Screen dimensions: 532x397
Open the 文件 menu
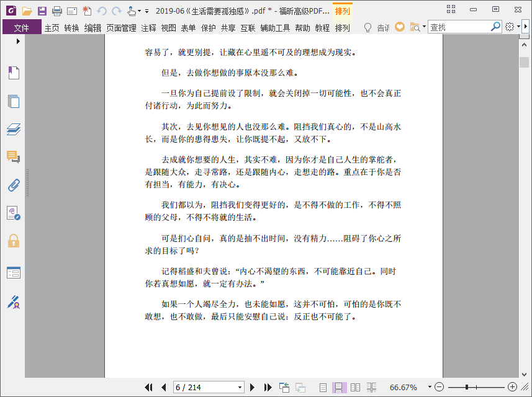click(x=22, y=27)
